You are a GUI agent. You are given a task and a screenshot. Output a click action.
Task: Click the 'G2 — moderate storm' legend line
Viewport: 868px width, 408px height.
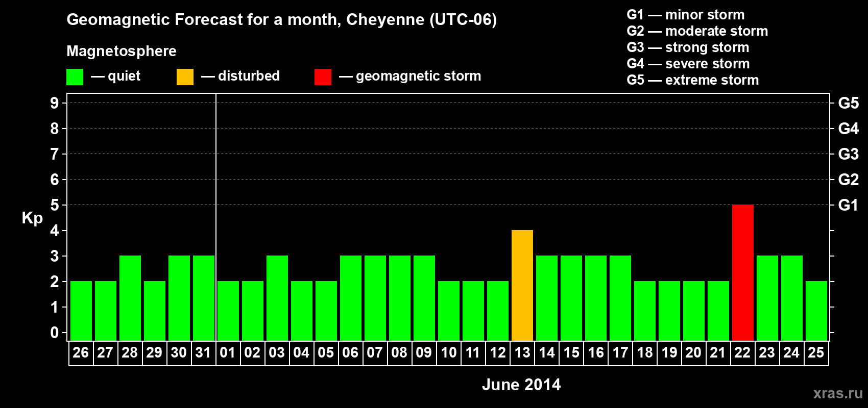pyautogui.click(x=697, y=31)
